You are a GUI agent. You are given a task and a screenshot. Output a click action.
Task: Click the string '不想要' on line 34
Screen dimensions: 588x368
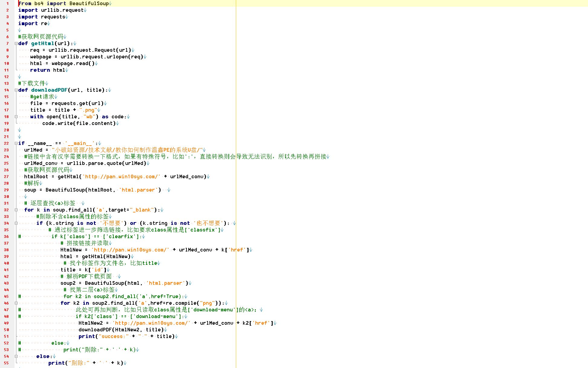pos(112,223)
